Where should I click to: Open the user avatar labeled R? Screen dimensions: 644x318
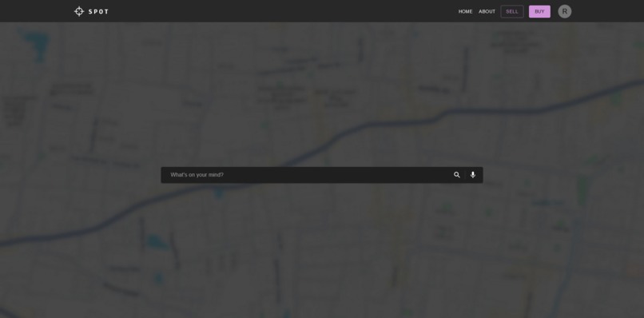click(x=564, y=11)
